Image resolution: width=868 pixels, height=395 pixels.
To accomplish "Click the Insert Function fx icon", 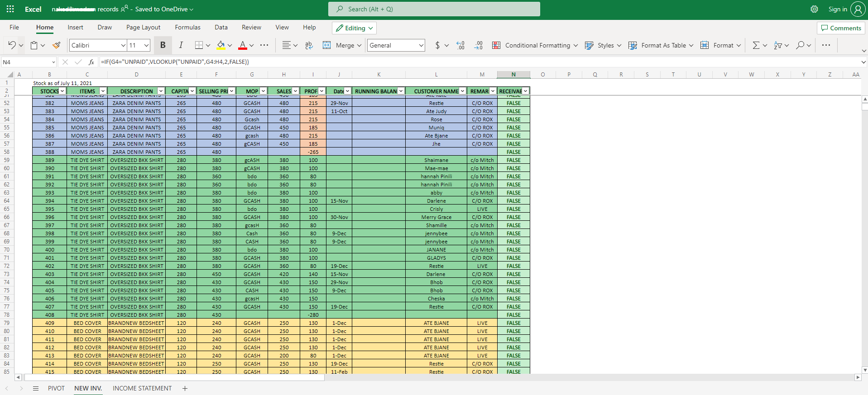I will (x=91, y=62).
